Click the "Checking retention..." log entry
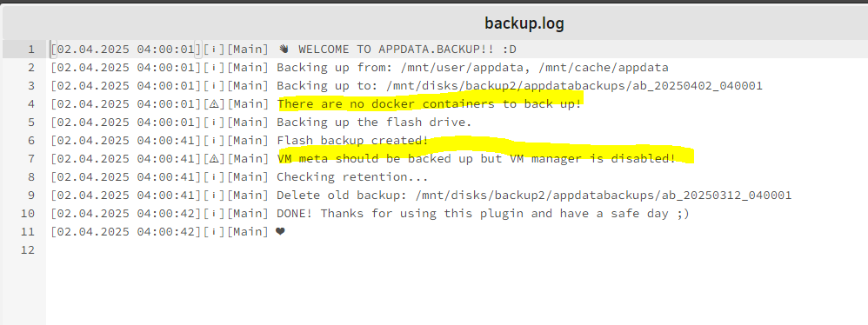The image size is (868, 325). [x=352, y=177]
